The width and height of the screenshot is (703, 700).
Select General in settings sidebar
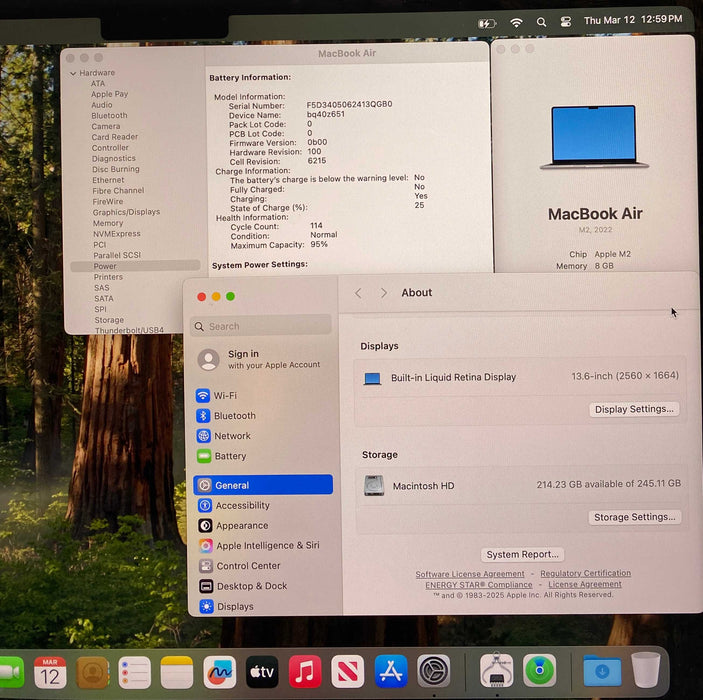tap(263, 485)
